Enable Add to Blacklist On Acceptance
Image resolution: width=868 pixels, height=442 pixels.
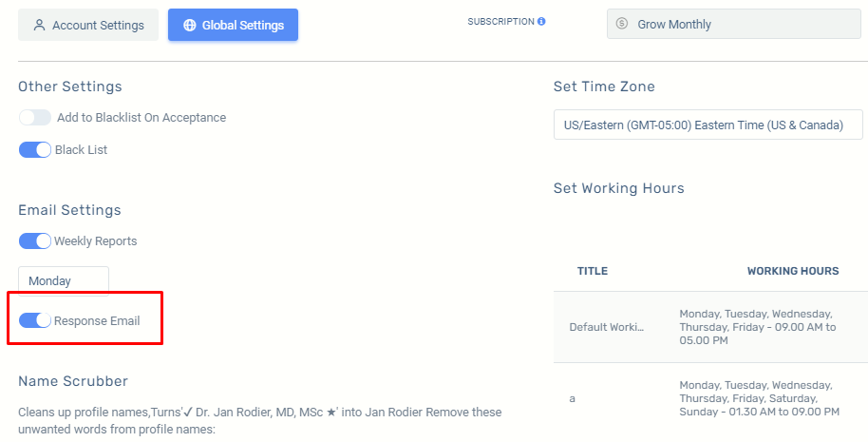pos(35,118)
